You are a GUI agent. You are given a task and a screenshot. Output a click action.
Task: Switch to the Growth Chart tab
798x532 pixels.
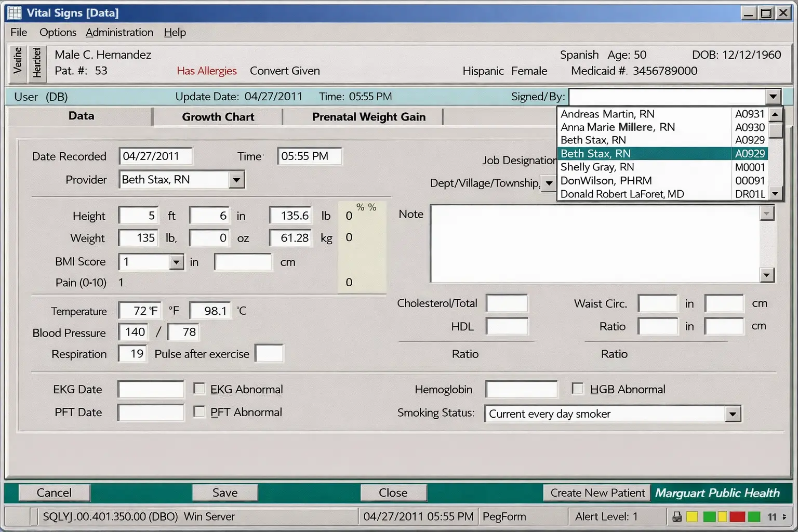pyautogui.click(x=217, y=117)
